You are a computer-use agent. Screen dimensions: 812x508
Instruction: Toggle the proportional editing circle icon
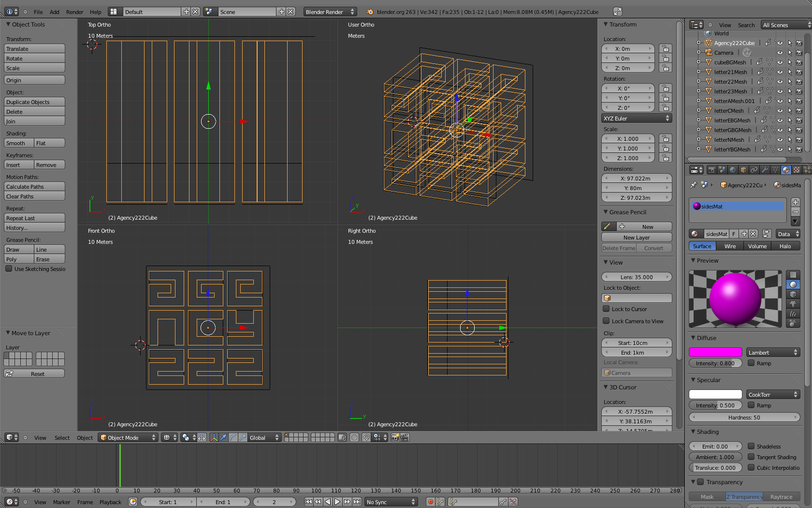point(354,437)
